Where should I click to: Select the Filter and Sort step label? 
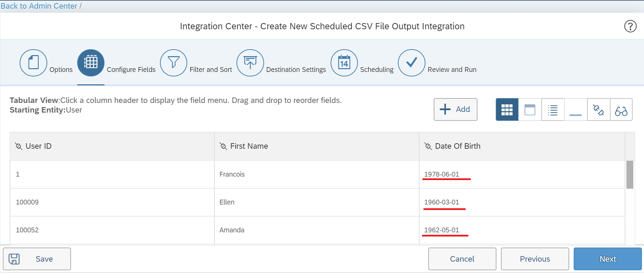click(211, 70)
